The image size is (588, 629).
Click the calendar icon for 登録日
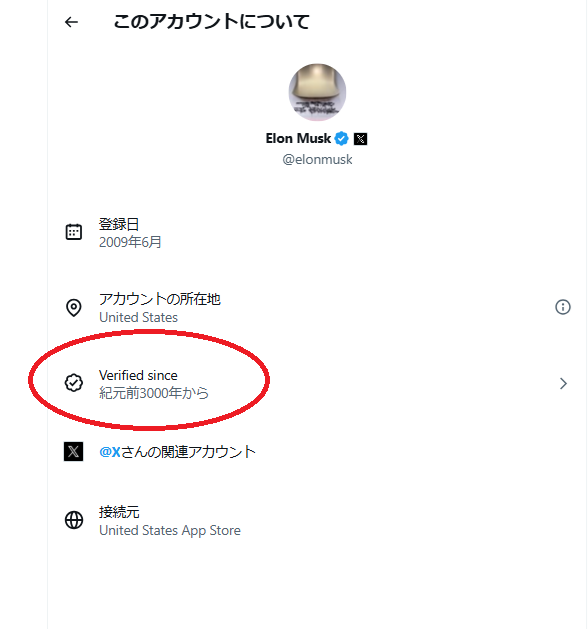point(74,232)
